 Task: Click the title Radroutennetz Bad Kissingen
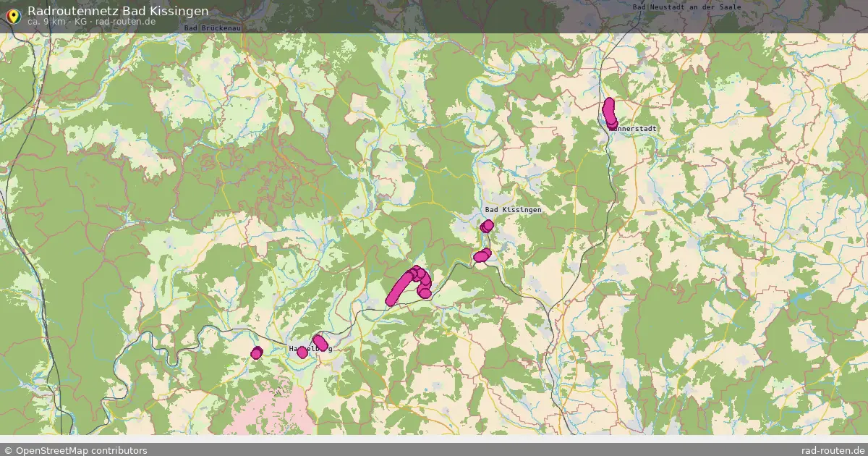[119, 11]
